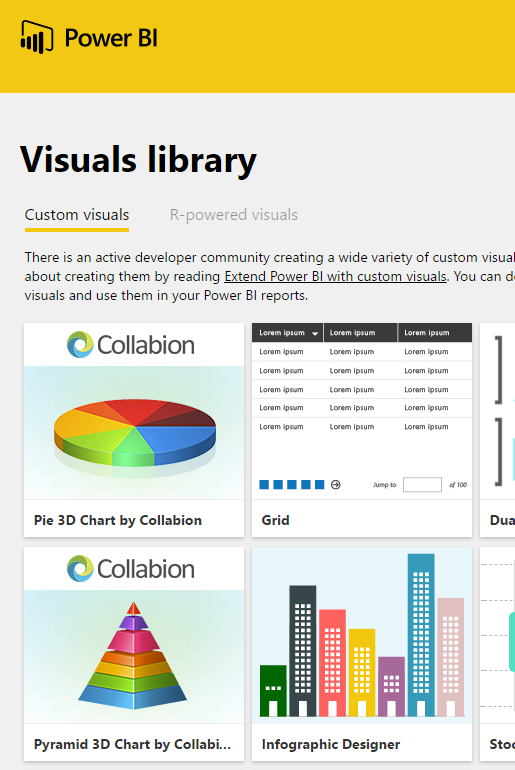
Task: Switch to the R-powered visuals tab
Action: tap(234, 215)
